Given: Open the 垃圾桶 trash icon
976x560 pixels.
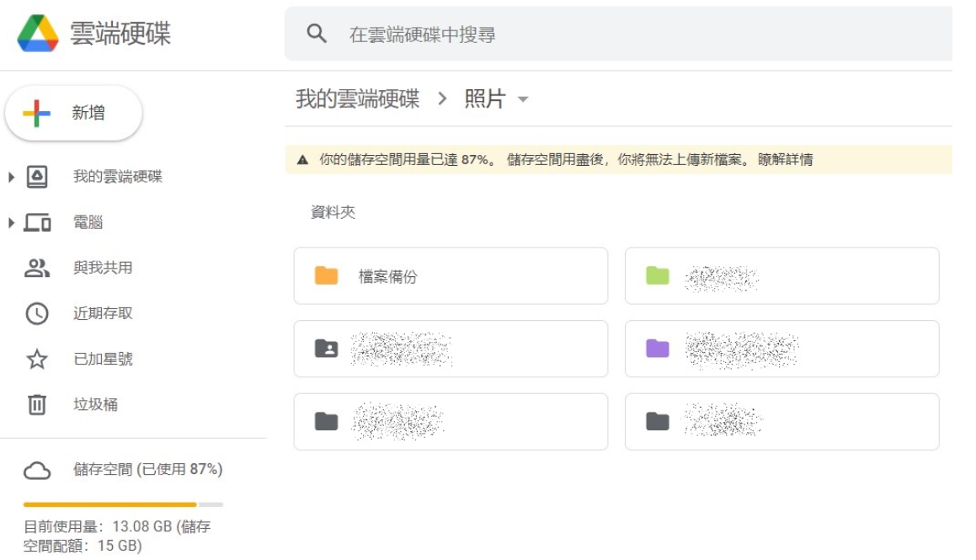Looking at the screenshot, I should coord(37,405).
